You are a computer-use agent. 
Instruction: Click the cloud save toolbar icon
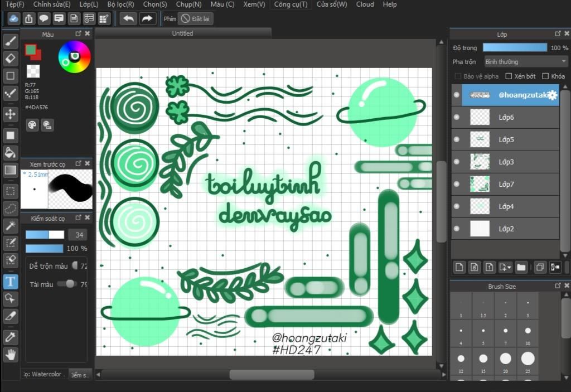pyautogui.click(x=13, y=18)
